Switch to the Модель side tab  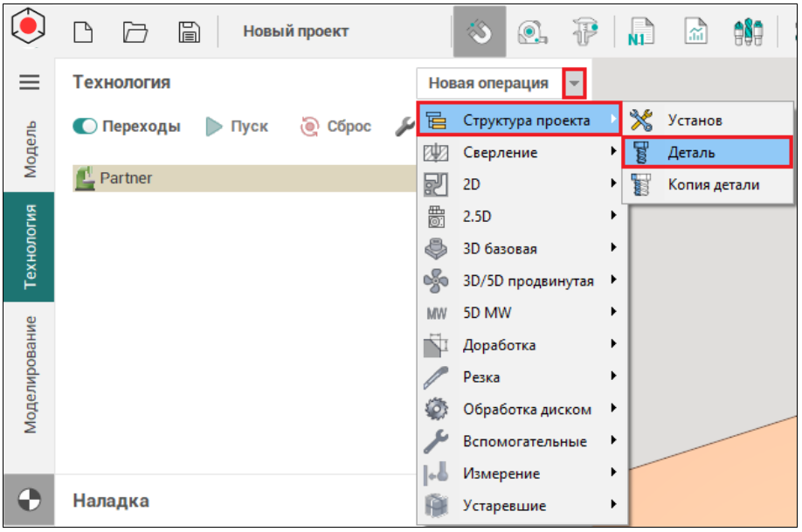point(30,149)
